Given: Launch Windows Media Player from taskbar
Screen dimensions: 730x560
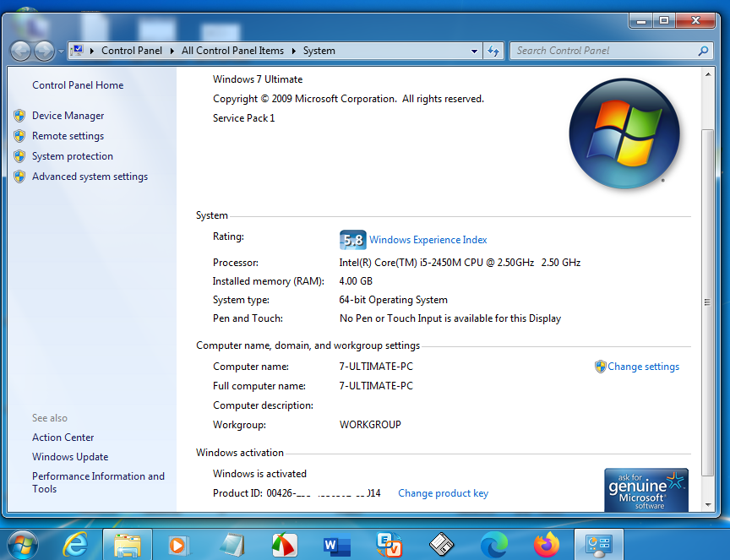Looking at the screenshot, I should (x=179, y=545).
